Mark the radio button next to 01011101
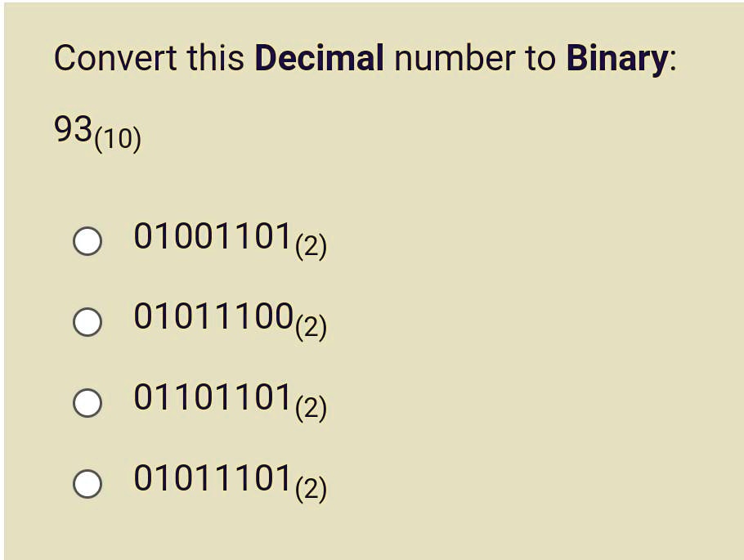Viewport: 744px width, 560px height. [x=87, y=483]
